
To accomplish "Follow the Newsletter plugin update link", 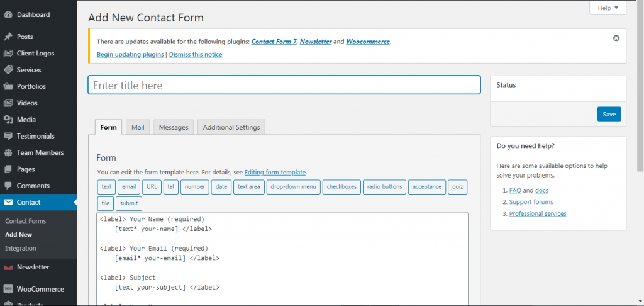I will 316,42.
